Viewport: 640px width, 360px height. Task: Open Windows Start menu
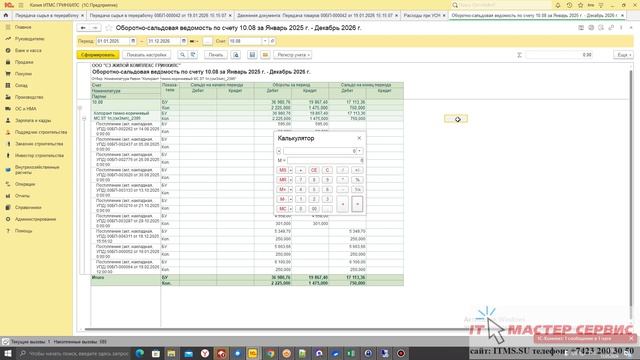point(7,353)
